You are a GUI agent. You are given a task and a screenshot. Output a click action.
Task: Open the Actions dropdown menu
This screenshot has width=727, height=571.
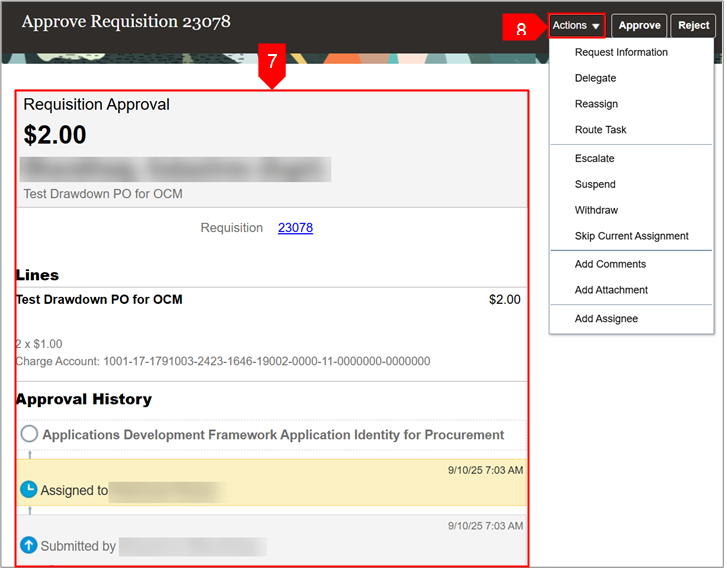click(x=577, y=26)
